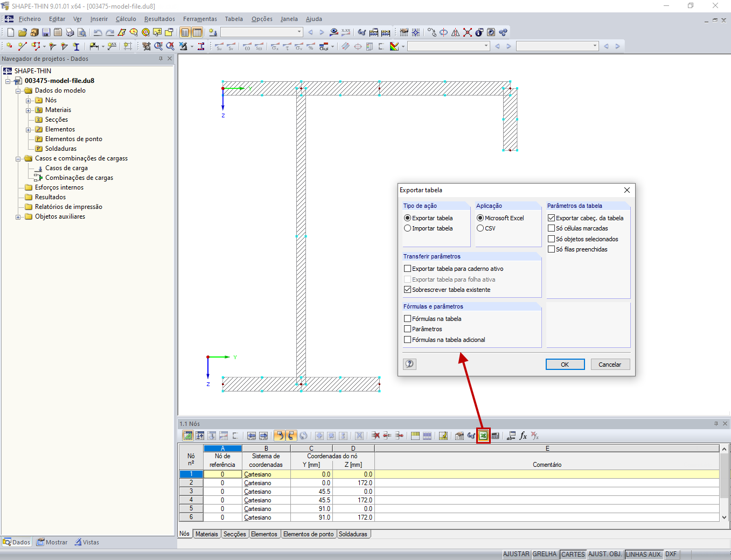This screenshot has height=560, width=731.
Task: Click the gears settings icon
Action: click(x=503, y=32)
